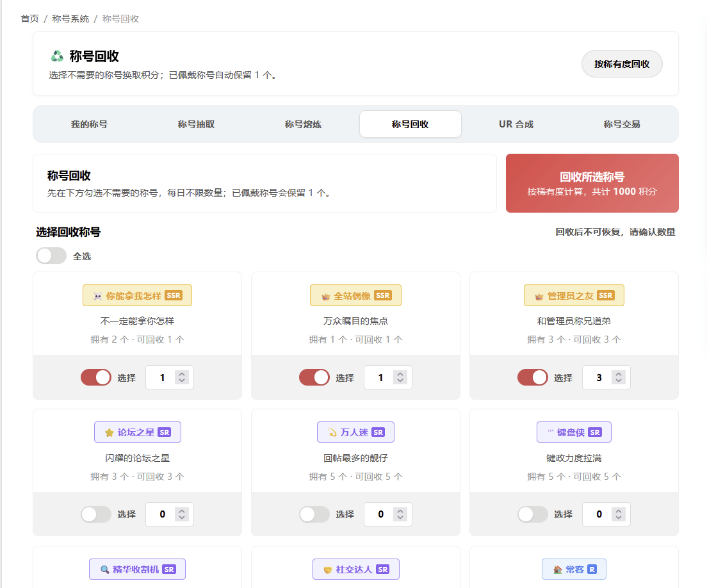Image resolution: width=707 pixels, height=588 pixels.
Task: Click the SSR tag on 全站偶像
Action: [382, 295]
